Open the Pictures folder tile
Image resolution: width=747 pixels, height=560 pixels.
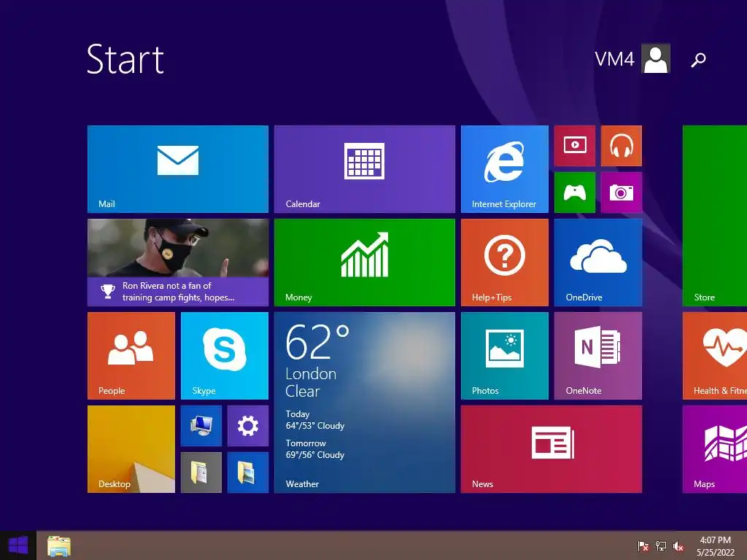(248, 472)
